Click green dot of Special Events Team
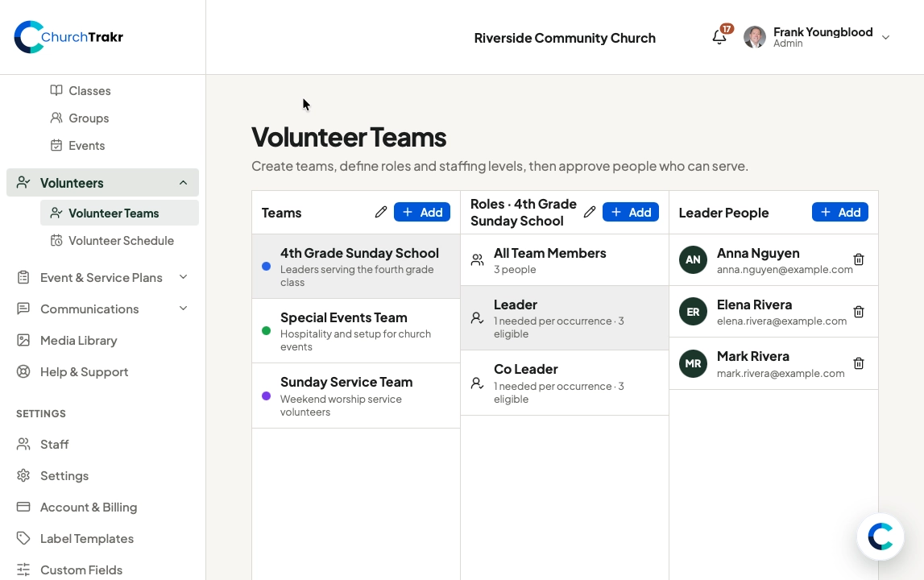Viewport: 924px width, 580px height. (267, 330)
